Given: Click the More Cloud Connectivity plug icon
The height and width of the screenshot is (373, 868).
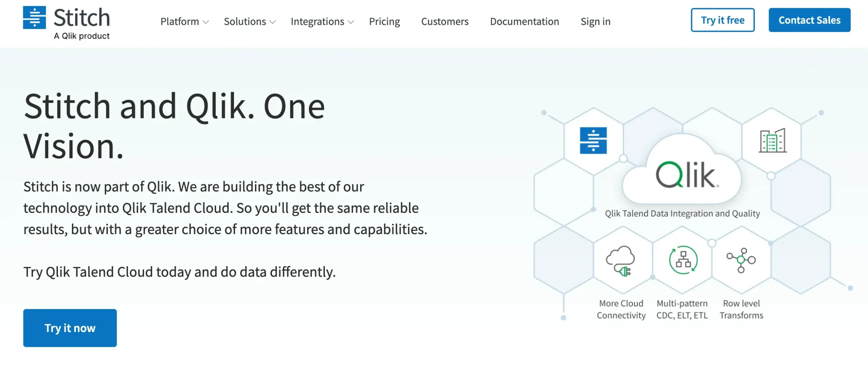Looking at the screenshot, I should (x=621, y=260).
